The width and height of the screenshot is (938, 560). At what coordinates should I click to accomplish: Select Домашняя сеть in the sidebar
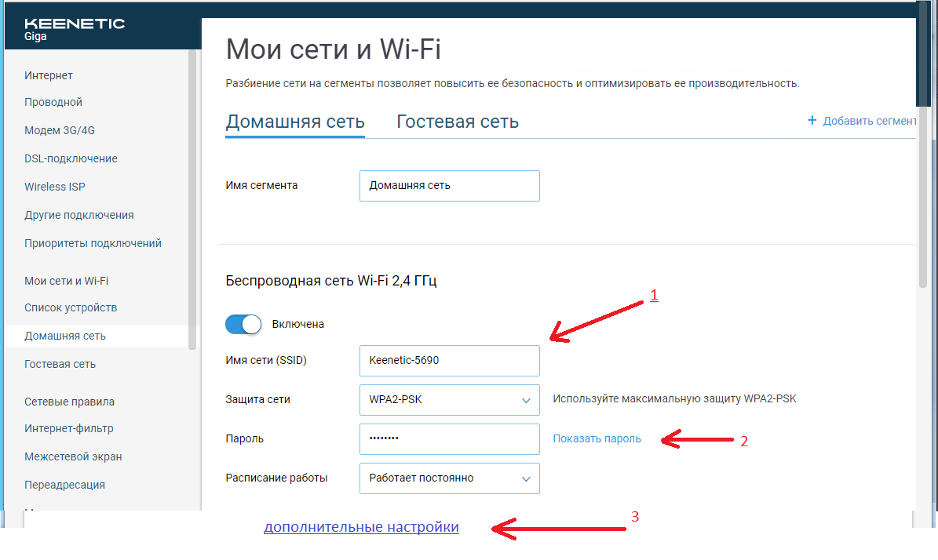64,336
